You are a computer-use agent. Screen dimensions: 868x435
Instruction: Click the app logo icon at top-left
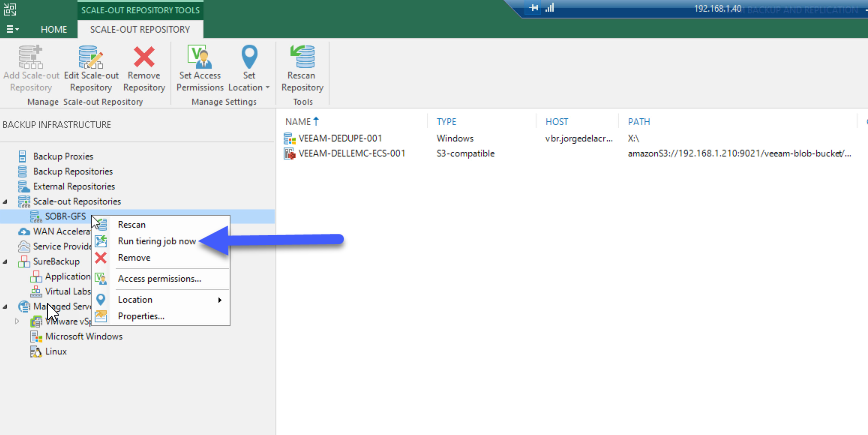[9, 9]
